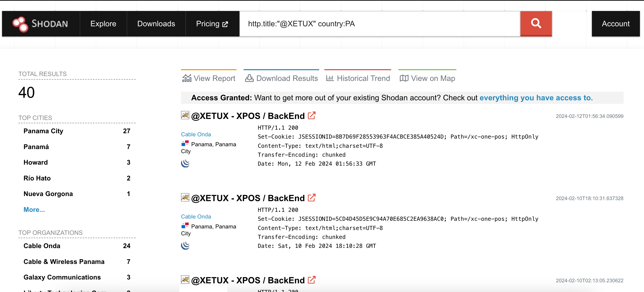
Task: Filter by Cable & Wireless Panama organization
Action: tap(64, 262)
